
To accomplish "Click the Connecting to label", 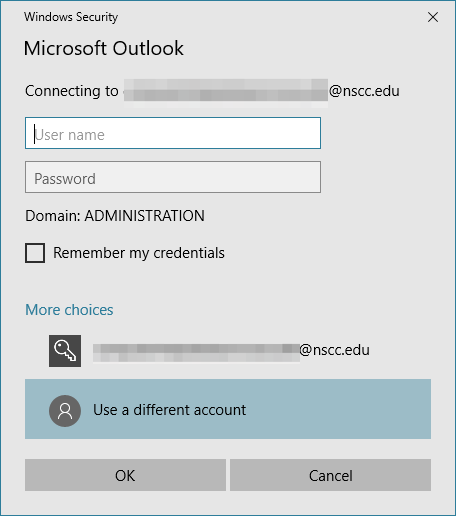I will (x=72, y=91).
